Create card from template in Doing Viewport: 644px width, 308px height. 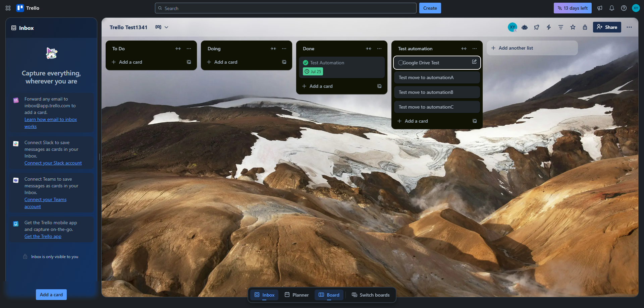(x=284, y=62)
